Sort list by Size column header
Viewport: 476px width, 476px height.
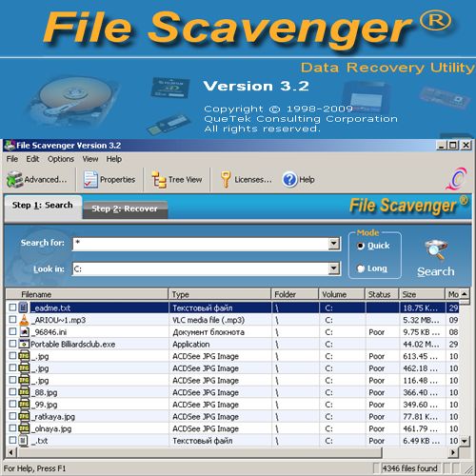(x=422, y=294)
